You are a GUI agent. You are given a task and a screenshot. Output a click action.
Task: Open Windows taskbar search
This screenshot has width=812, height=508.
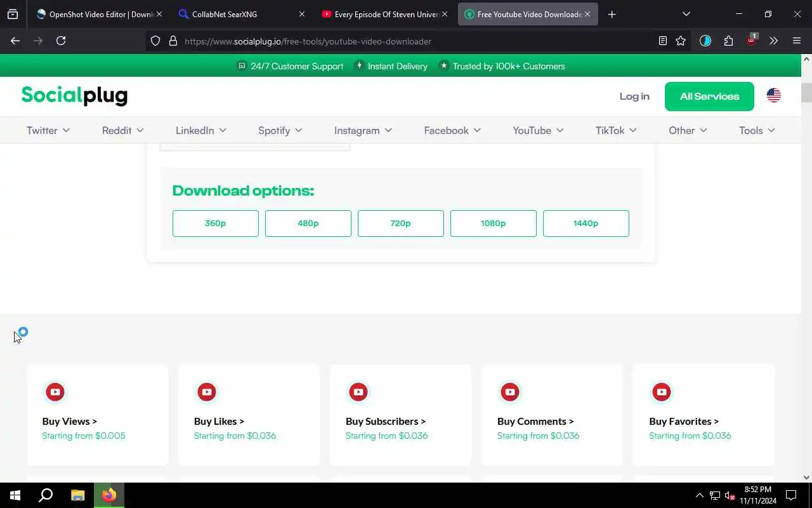click(46, 495)
